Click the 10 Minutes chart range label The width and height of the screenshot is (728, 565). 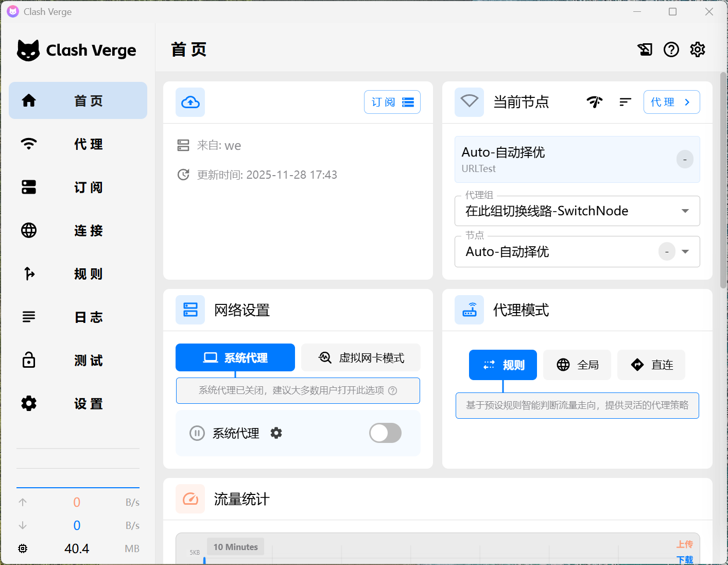(x=236, y=547)
